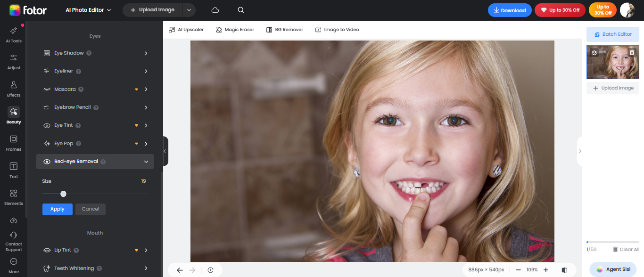Open the Agent Sisi assistant
Viewport: 644px width, 277px height.
(613, 269)
